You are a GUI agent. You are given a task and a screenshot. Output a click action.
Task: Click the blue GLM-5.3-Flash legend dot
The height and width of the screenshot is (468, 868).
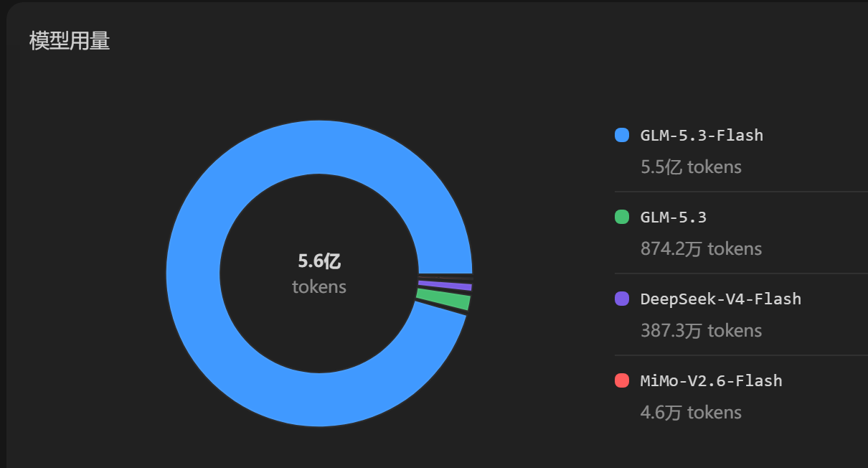(x=622, y=135)
